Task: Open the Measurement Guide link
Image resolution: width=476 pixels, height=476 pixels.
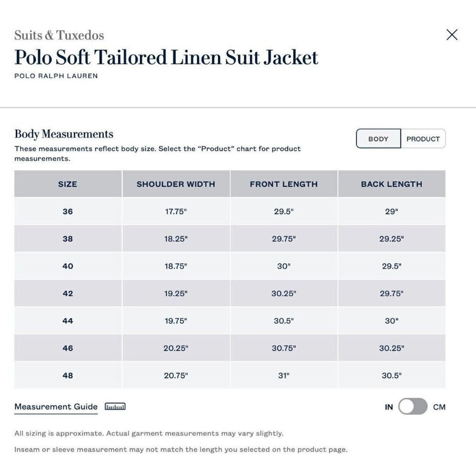Action: coord(56,407)
